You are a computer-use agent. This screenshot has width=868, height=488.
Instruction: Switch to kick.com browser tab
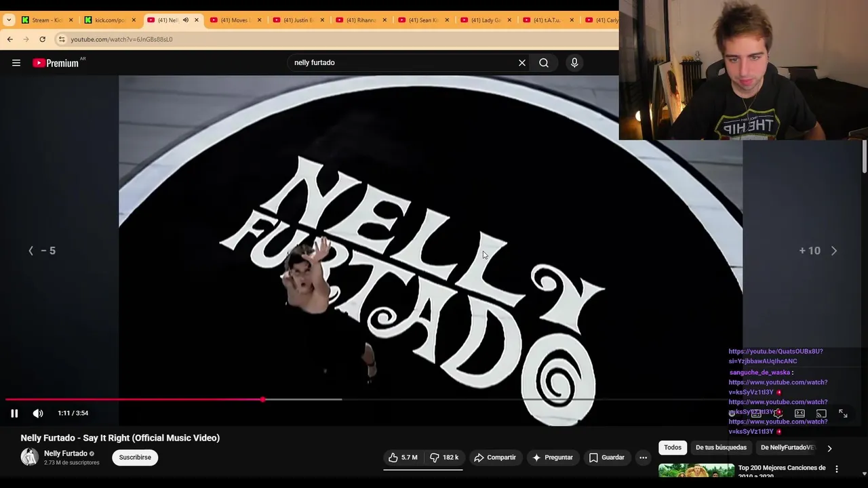[110, 20]
